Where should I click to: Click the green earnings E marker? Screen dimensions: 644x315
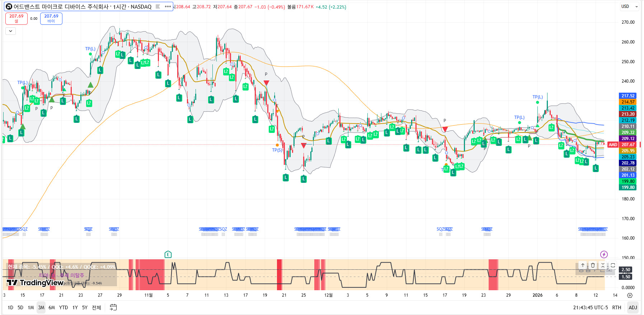click(168, 255)
